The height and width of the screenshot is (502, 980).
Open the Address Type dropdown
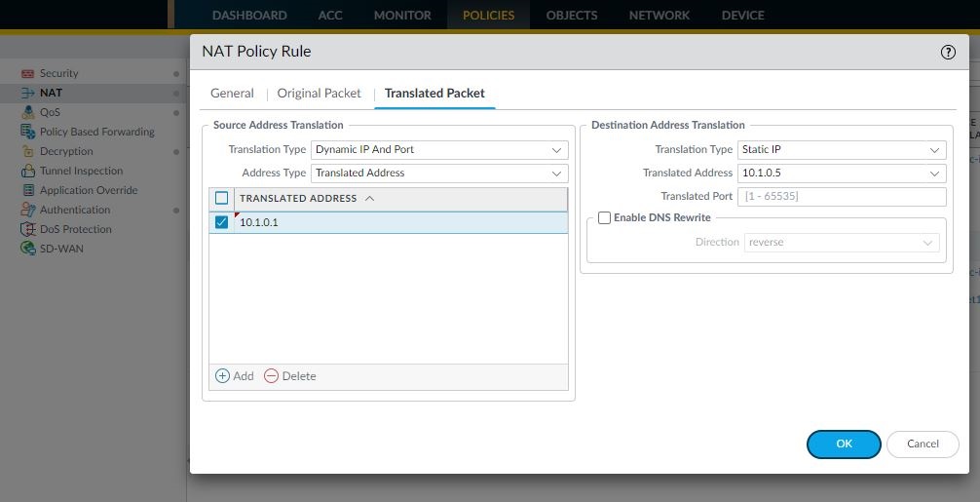439,174
